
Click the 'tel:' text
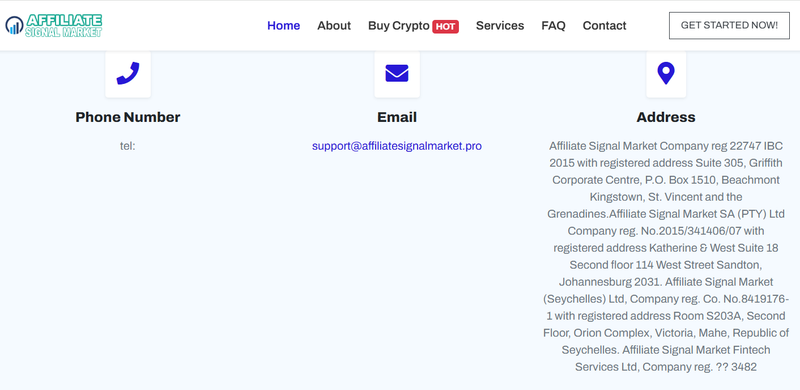128,146
